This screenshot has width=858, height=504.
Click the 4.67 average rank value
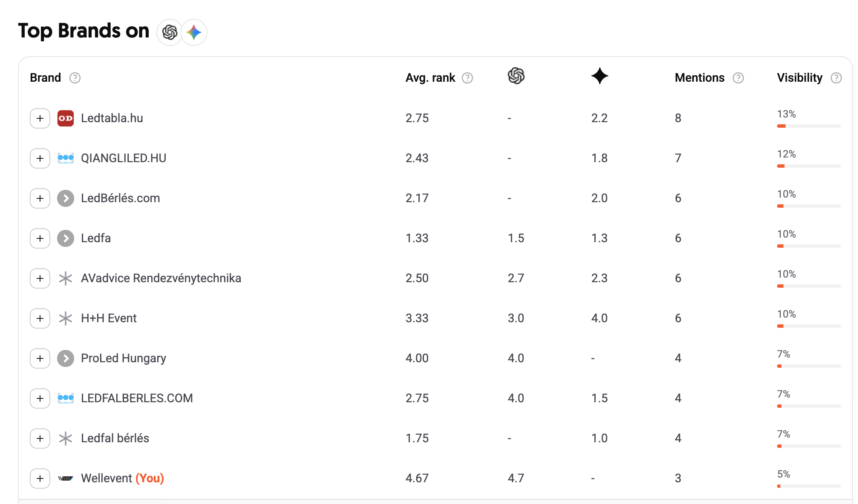click(x=417, y=478)
